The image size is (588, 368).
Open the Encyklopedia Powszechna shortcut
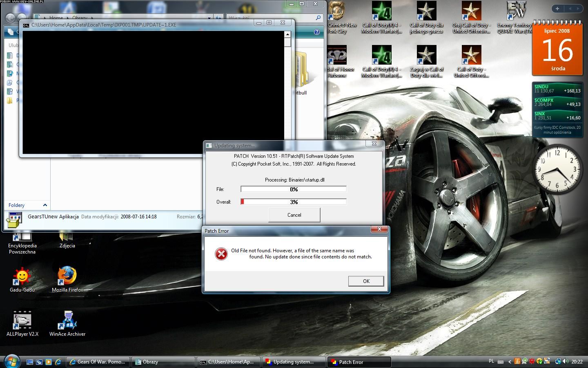pos(22,238)
